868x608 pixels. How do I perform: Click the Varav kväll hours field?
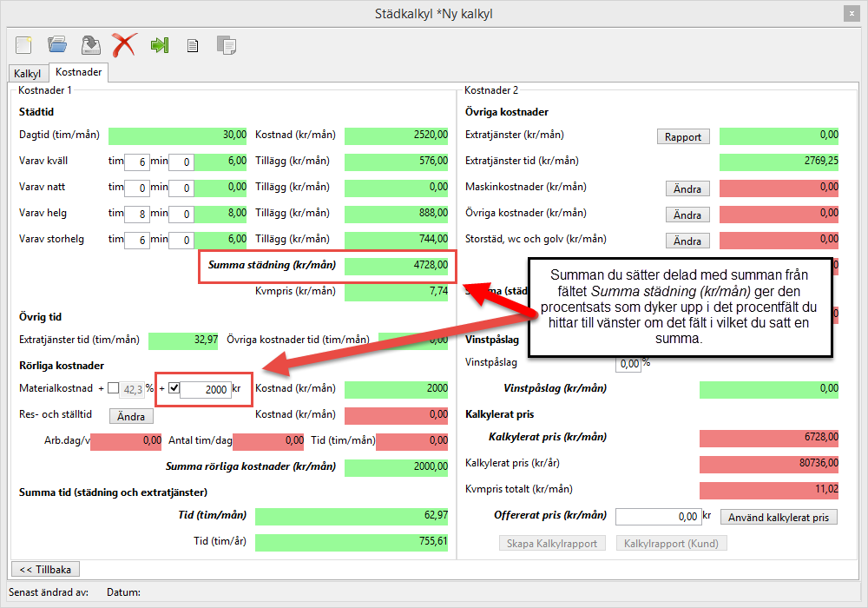pos(137,162)
